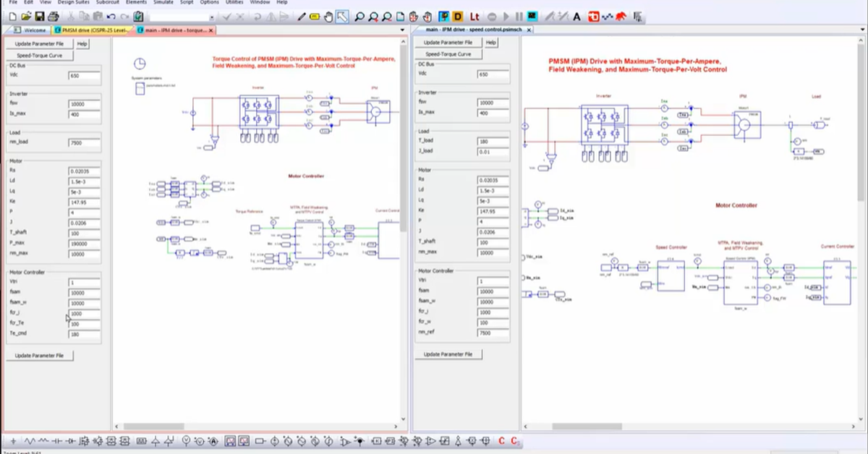
Task: Open the Simulate menu
Action: [163, 3]
